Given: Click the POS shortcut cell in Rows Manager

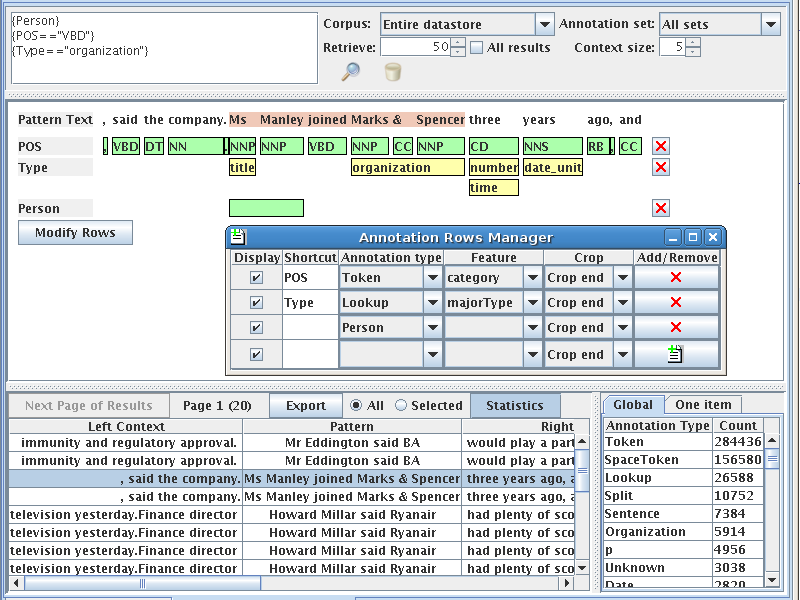Looking at the screenshot, I should (310, 278).
